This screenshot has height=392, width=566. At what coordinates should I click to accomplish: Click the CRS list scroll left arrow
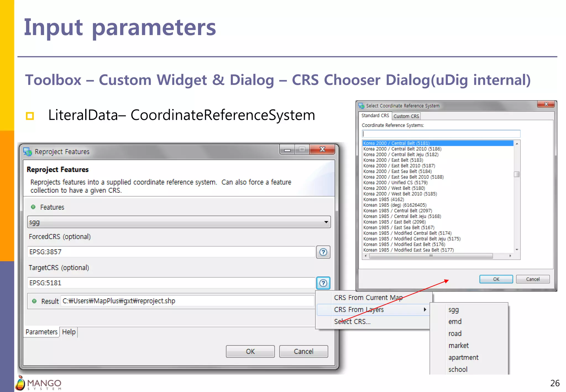366,256
